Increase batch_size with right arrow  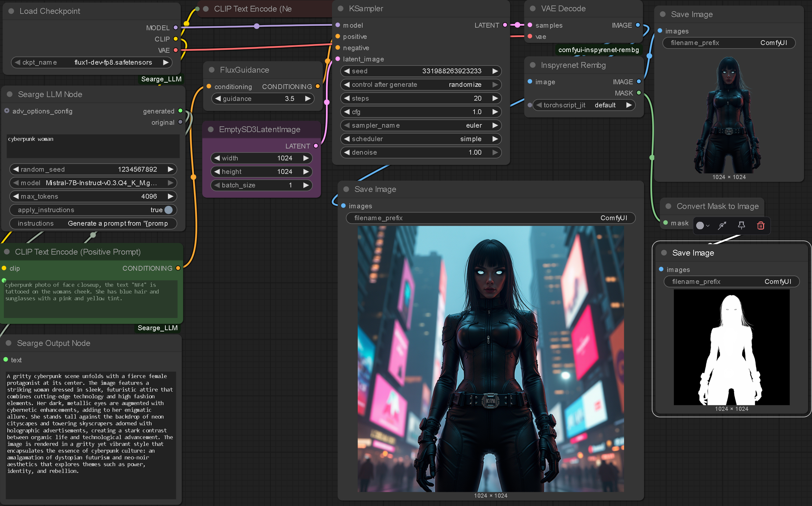click(306, 185)
